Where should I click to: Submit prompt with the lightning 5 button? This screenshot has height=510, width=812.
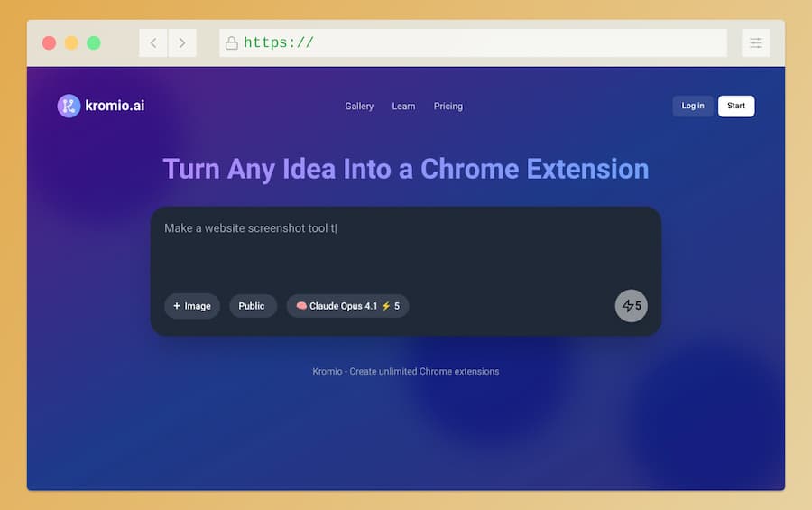[631, 306]
